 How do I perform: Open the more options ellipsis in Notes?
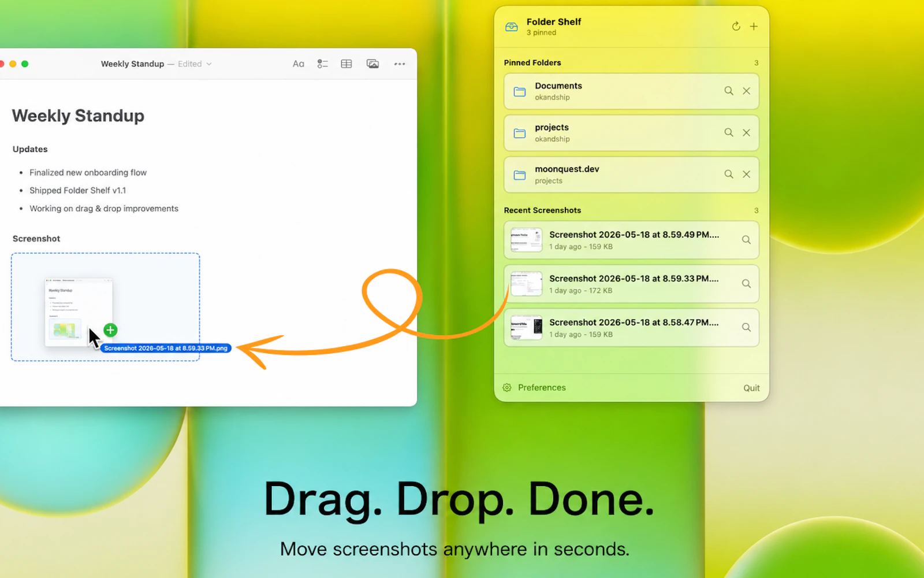click(x=400, y=64)
